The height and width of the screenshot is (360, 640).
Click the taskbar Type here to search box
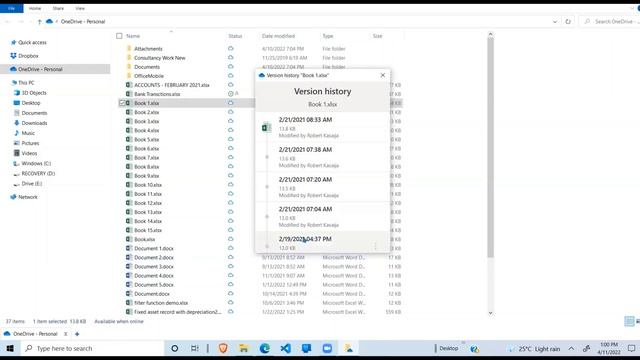click(x=92, y=348)
